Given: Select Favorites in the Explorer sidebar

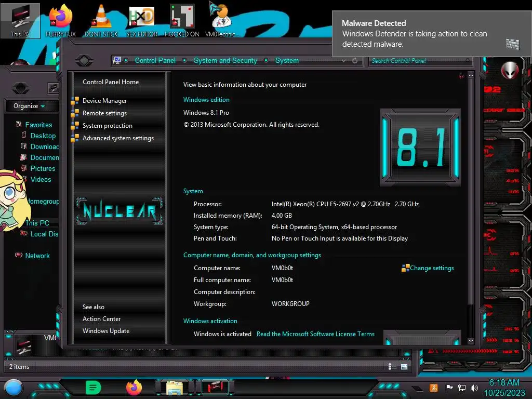Looking at the screenshot, I should click(x=38, y=125).
